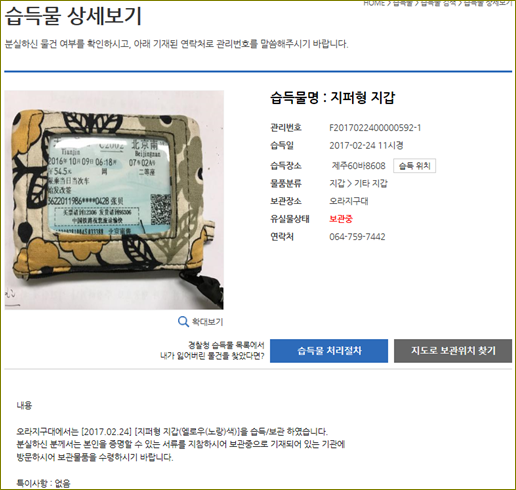This screenshot has height=490, width=516.
Task: Click the 제주60바8608 found-place text
Action: 358,166
